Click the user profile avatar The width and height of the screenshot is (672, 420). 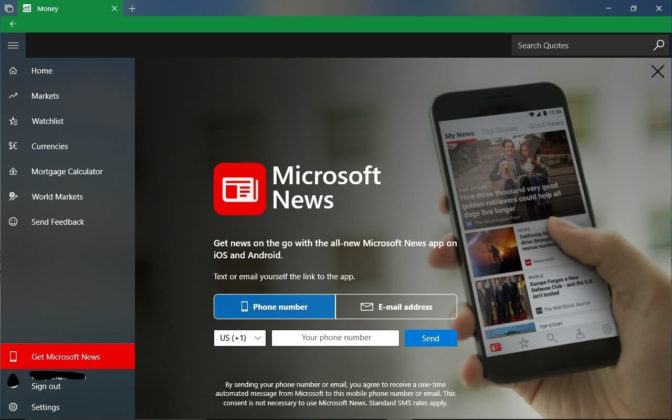[x=13, y=381]
